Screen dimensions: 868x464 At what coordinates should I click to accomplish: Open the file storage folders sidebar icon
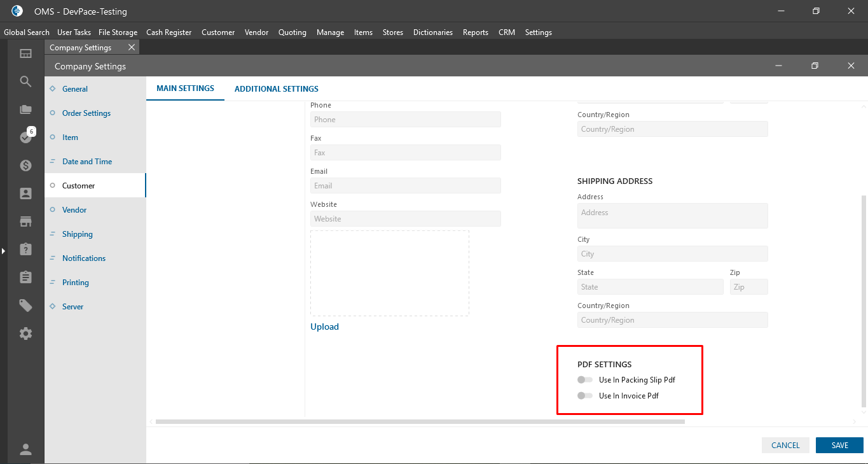point(25,109)
